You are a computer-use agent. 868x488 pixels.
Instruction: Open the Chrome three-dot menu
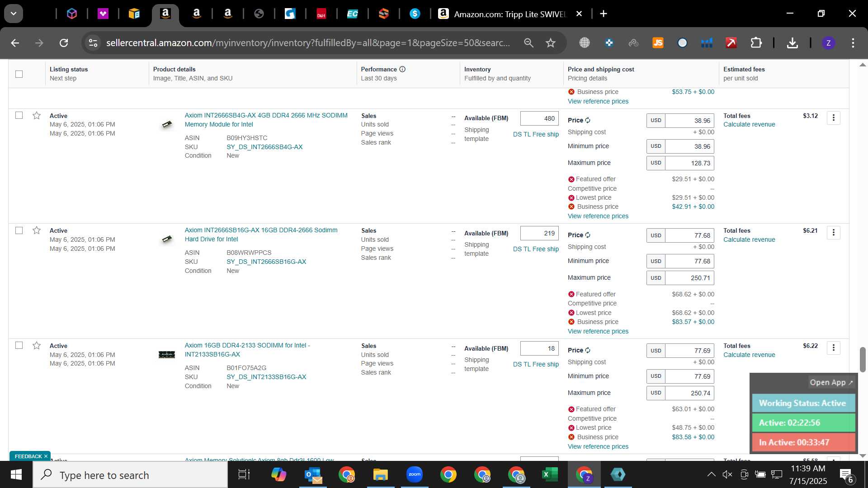click(x=853, y=43)
